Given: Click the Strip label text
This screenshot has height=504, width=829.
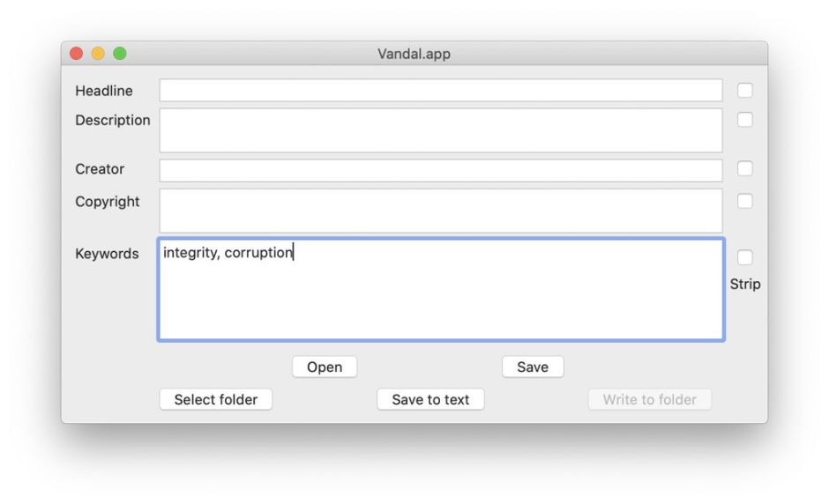Looking at the screenshot, I should pyautogui.click(x=745, y=285).
